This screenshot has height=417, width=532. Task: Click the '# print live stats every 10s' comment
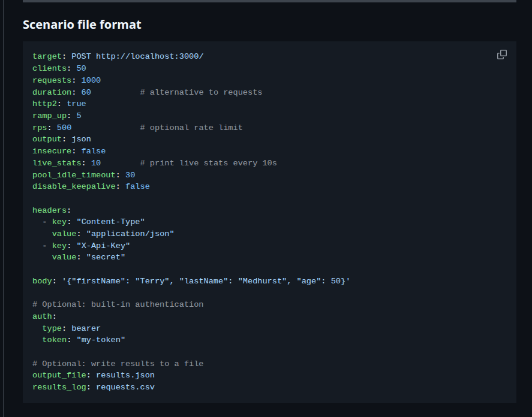point(208,163)
